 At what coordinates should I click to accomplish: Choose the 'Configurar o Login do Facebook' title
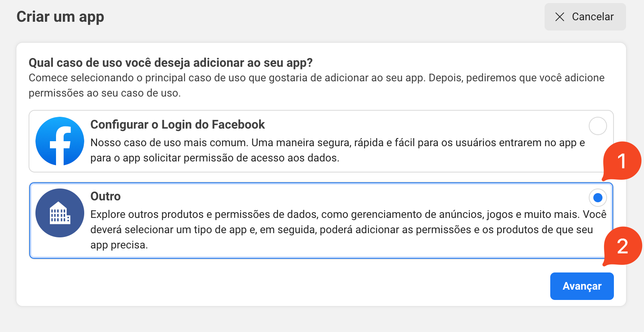coord(178,125)
